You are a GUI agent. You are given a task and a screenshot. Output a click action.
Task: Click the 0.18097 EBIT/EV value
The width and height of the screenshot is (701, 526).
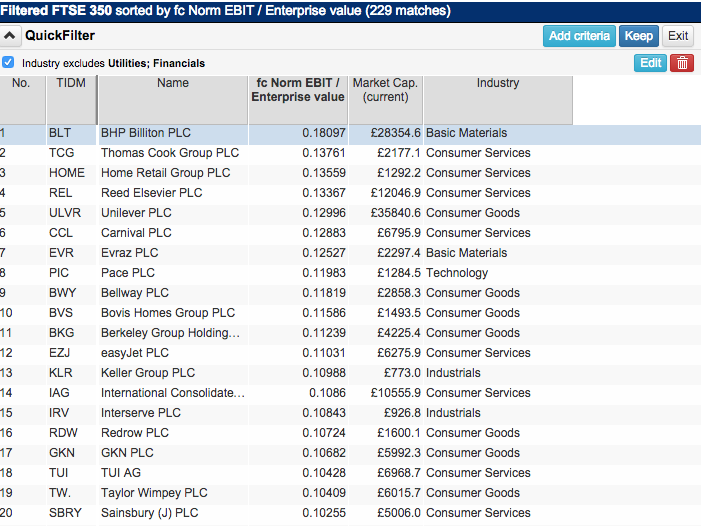tap(324, 133)
